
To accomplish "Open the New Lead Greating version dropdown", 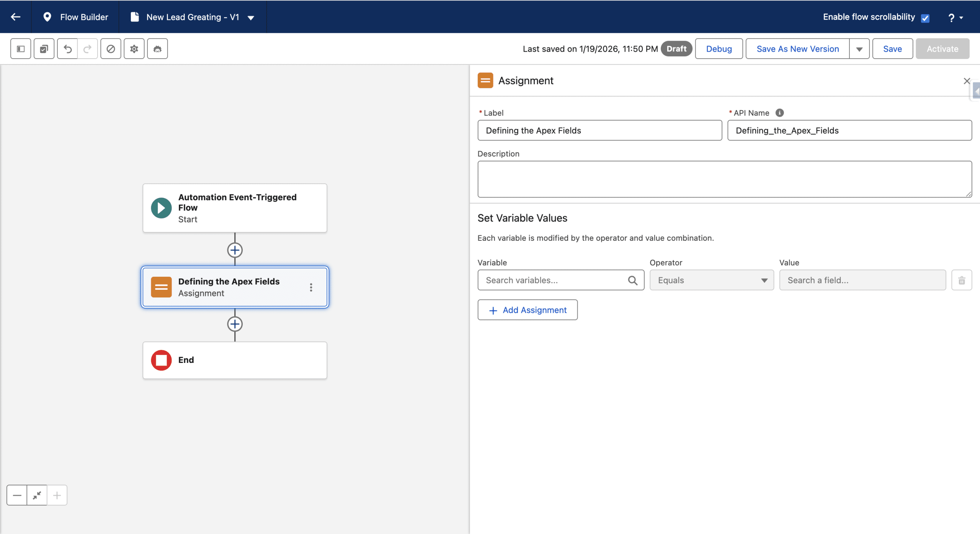I will point(251,18).
